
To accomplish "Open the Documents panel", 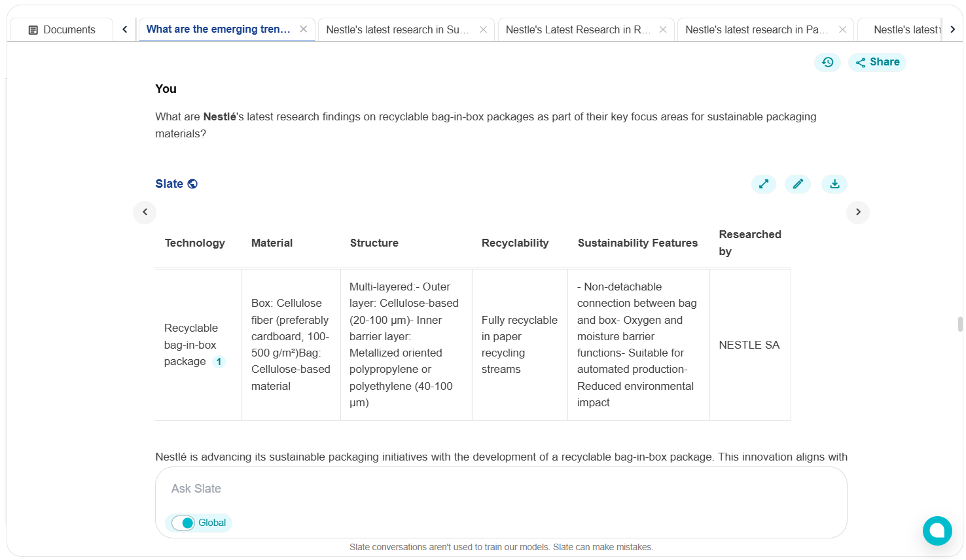I will click(x=62, y=30).
